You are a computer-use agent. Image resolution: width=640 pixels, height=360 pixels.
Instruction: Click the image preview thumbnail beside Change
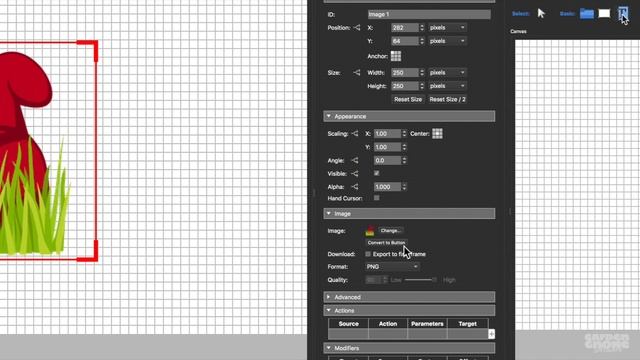click(x=370, y=231)
